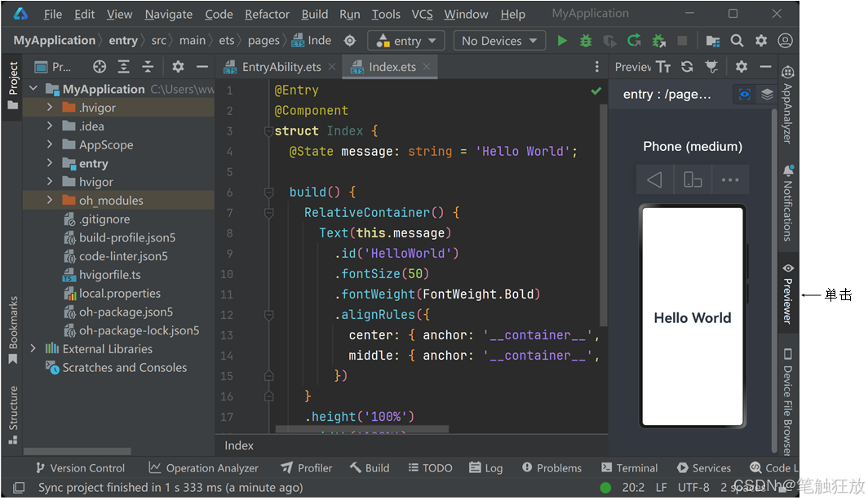Expand the entry module folder
The image size is (868, 500).
(49, 163)
